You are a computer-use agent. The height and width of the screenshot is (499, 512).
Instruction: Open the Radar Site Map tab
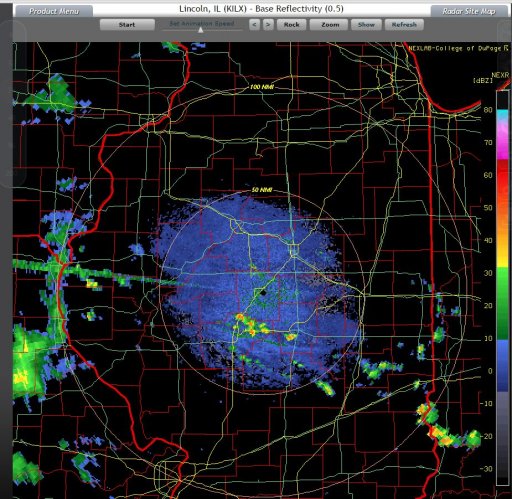pyautogui.click(x=469, y=11)
